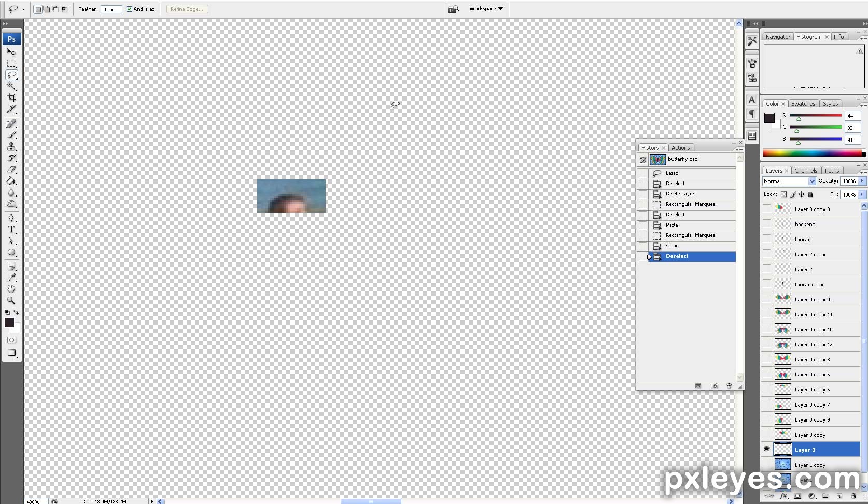Select the Slice tool
This screenshot has width=868, height=504.
click(x=11, y=109)
